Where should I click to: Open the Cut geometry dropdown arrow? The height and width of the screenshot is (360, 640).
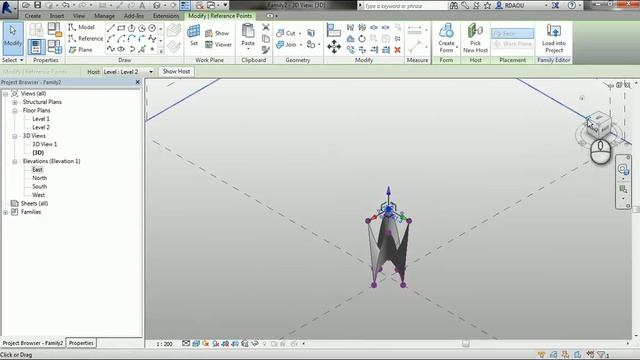tap(300, 33)
